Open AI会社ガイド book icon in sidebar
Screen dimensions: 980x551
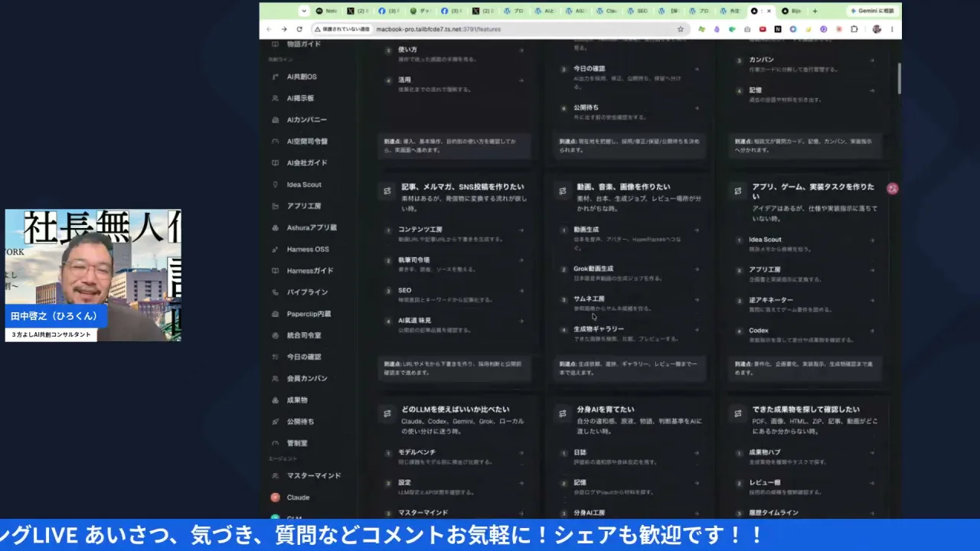pos(276,163)
